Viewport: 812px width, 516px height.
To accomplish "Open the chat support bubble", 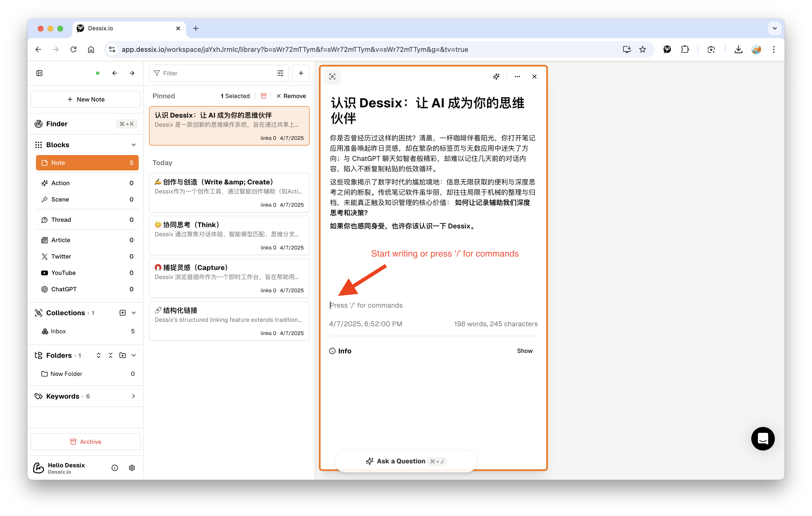I will [762, 438].
